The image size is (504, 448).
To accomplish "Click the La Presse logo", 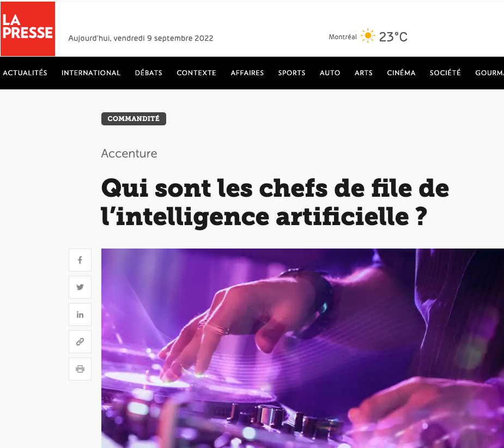I will pyautogui.click(x=28, y=29).
